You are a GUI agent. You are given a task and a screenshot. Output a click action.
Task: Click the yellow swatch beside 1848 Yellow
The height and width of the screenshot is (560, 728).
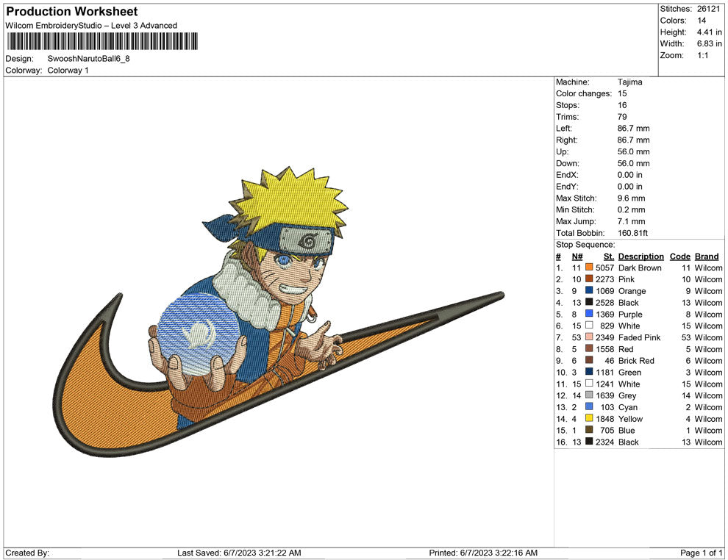(589, 418)
